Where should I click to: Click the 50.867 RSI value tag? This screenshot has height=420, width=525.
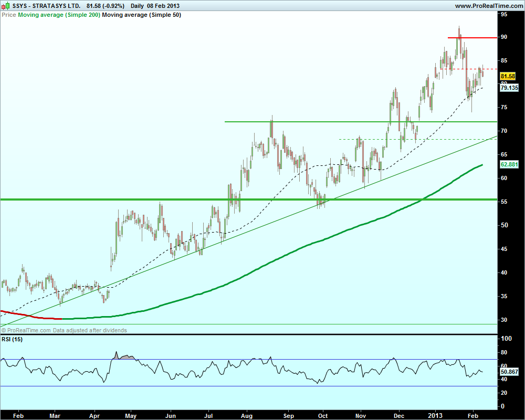coord(509,372)
